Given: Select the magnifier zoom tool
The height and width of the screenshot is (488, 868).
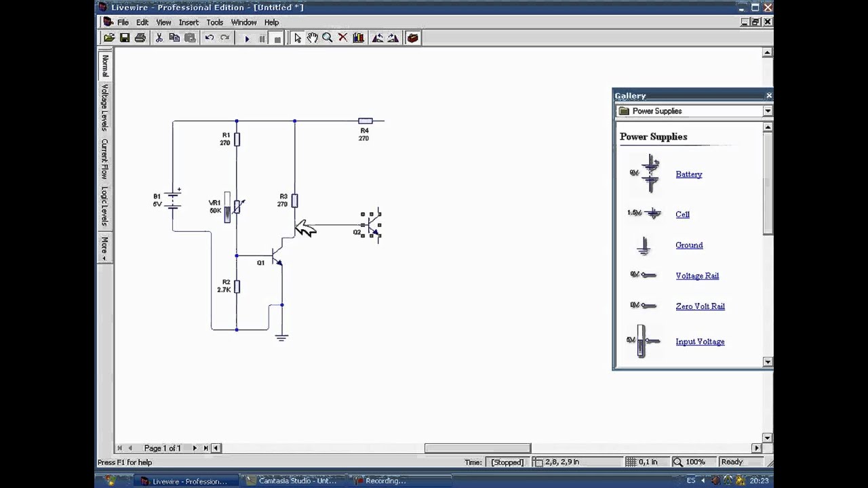Looking at the screenshot, I should click(x=328, y=38).
